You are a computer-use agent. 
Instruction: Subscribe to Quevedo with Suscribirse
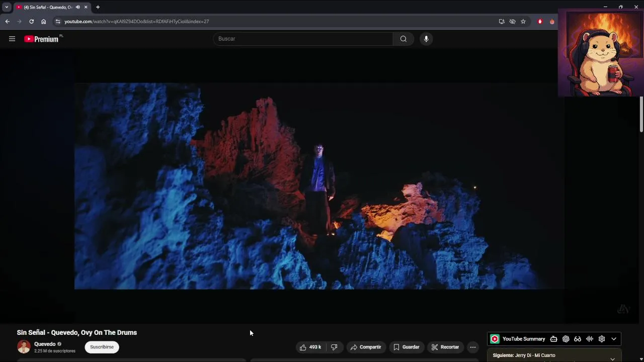pos(102,347)
